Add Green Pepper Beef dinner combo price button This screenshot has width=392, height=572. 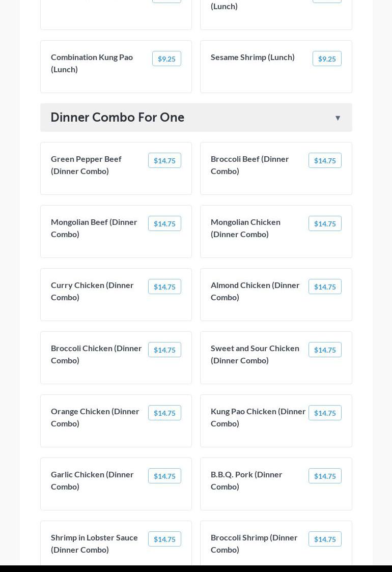pyautogui.click(x=164, y=161)
